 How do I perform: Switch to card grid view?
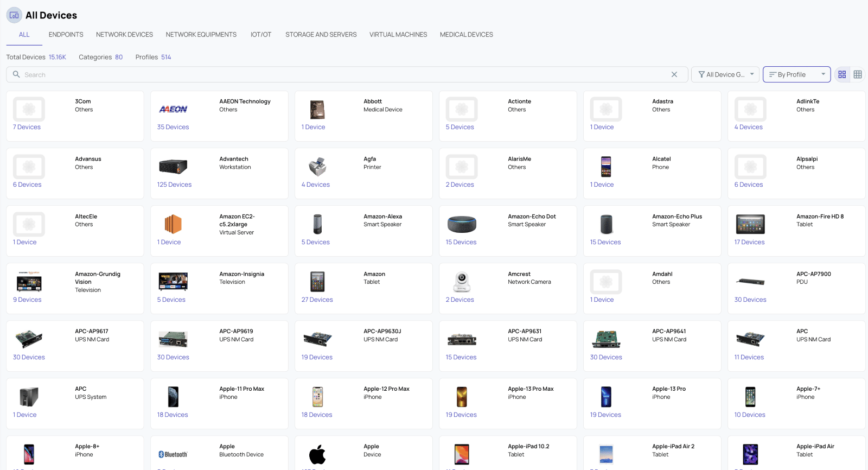842,74
